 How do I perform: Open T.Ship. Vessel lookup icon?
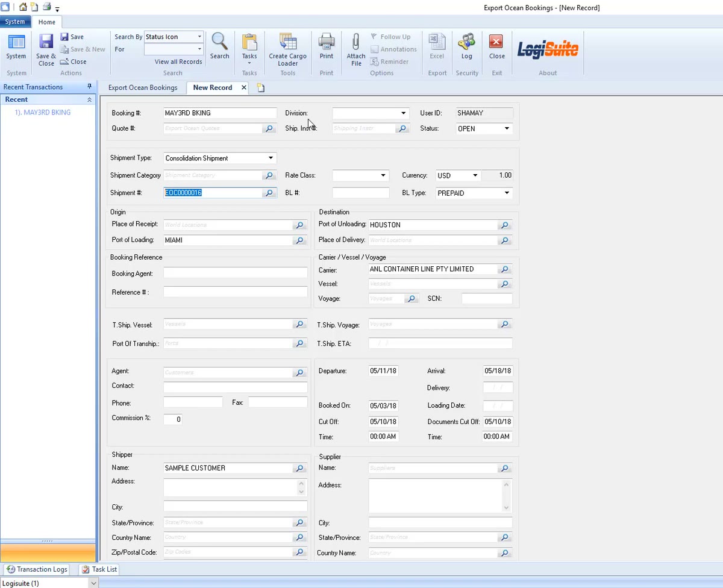click(299, 324)
